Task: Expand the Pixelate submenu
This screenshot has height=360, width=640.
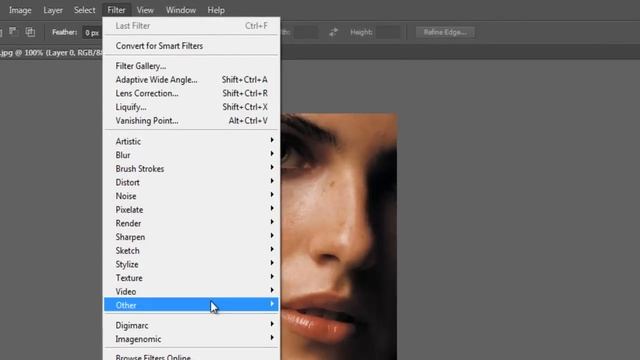Action: tap(191, 210)
